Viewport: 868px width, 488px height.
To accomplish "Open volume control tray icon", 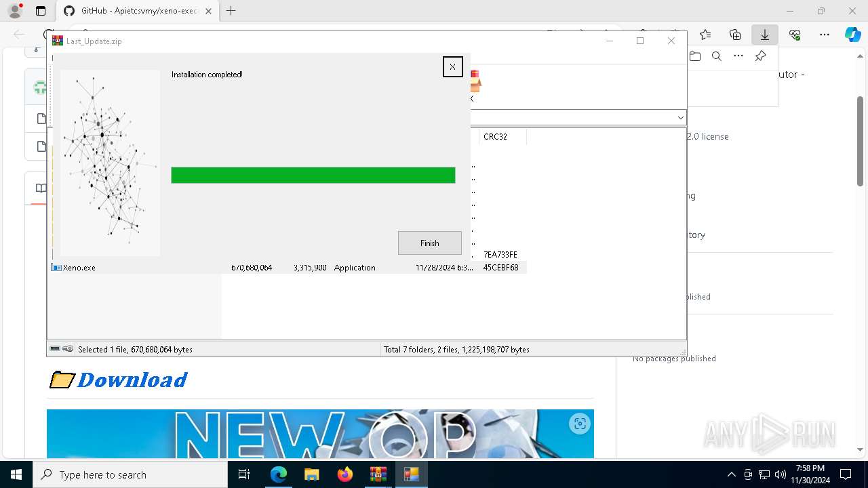I will point(781,474).
